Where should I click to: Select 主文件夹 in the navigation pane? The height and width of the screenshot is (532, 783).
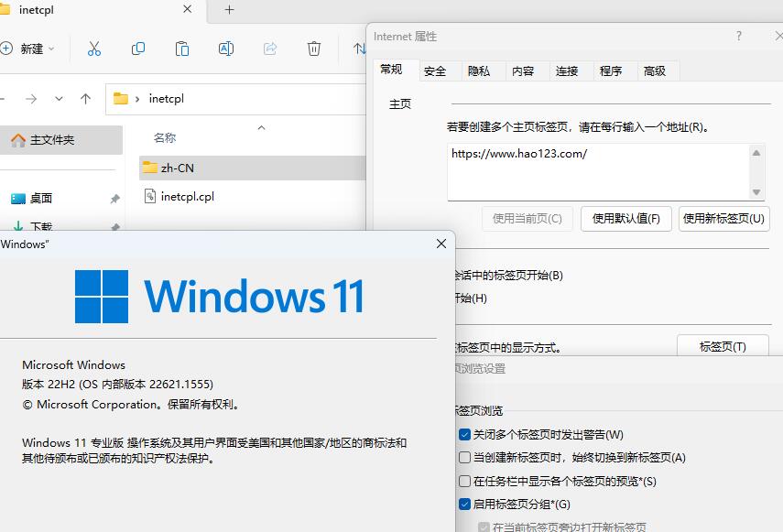[60, 140]
